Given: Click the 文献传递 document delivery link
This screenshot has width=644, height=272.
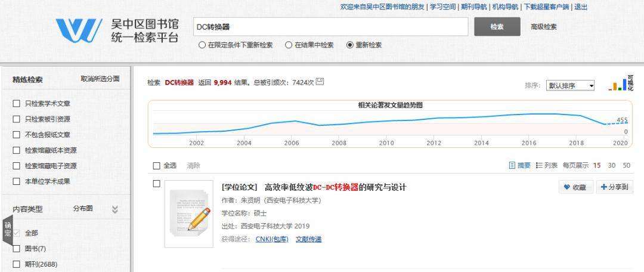Looking at the screenshot, I should click(x=308, y=239).
